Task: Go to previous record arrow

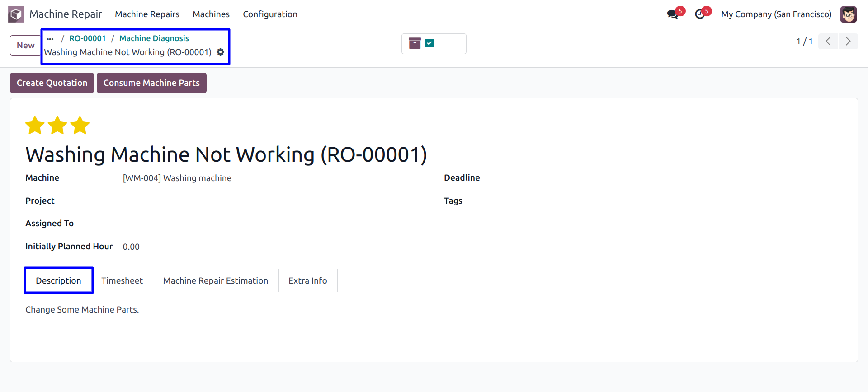Action: [x=828, y=41]
